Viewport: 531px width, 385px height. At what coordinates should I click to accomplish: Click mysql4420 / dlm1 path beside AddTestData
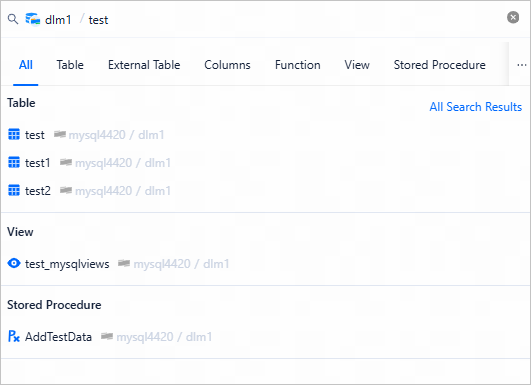point(165,337)
